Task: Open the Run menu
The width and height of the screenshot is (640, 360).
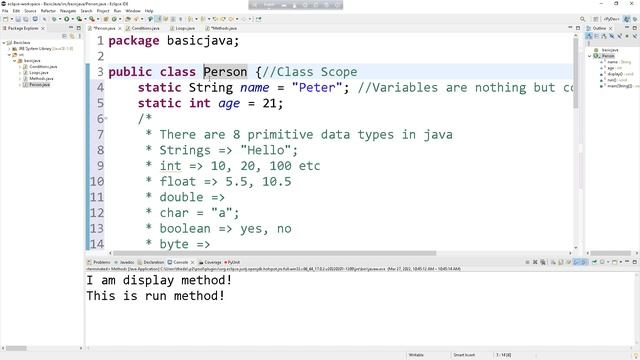Action: [118, 11]
